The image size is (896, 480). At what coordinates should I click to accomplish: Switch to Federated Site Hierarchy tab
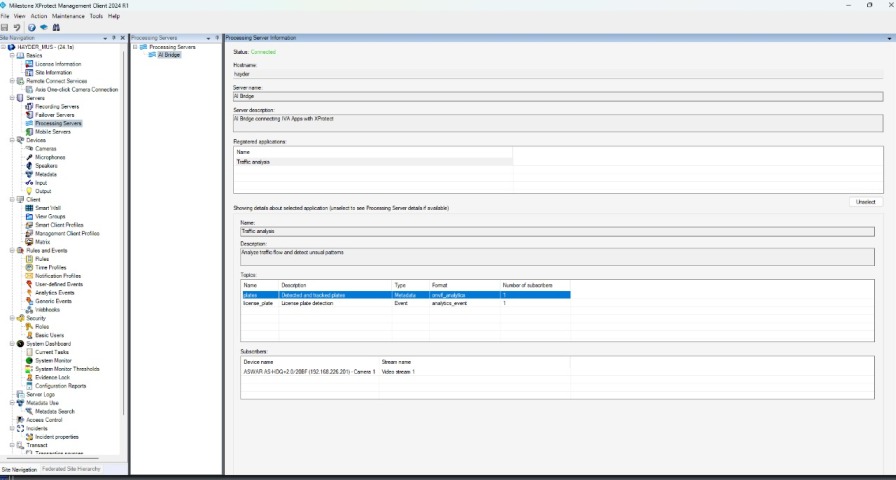tap(71, 469)
